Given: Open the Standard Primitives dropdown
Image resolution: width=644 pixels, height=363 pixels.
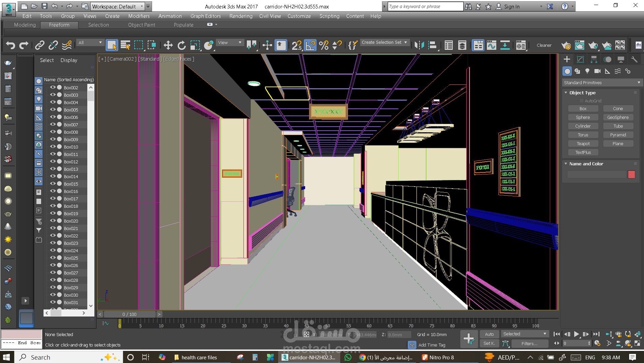Looking at the screenshot, I should tap(602, 82).
